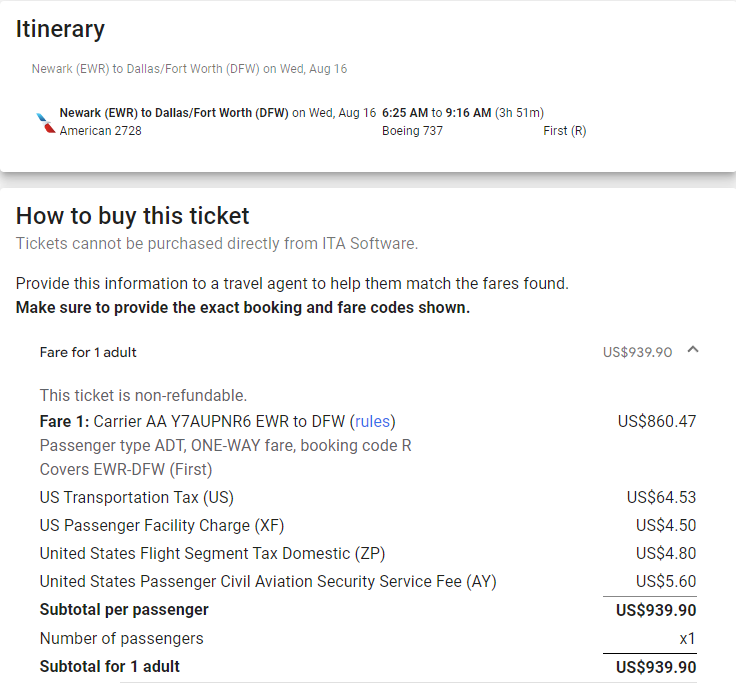Click the Number of passengers row
Screen dimensions: 736x683
[x=121, y=638]
